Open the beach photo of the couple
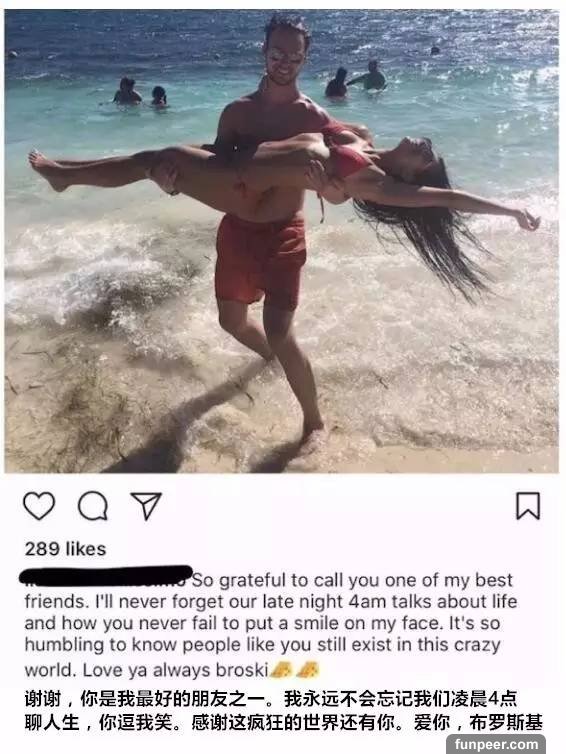 [x=282, y=240]
